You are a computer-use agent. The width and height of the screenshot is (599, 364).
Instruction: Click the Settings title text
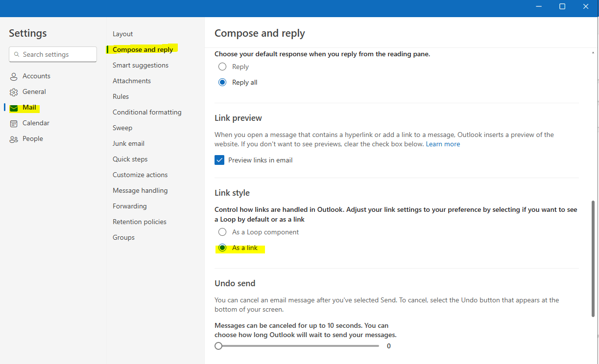pyautogui.click(x=28, y=33)
